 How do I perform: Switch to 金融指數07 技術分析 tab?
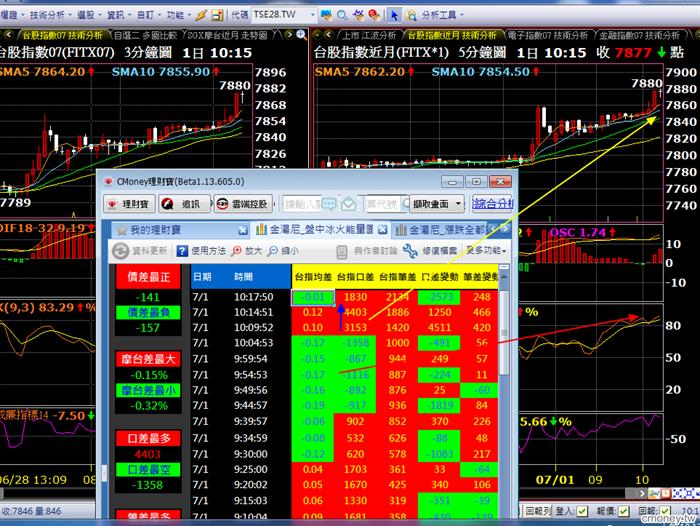point(639,35)
